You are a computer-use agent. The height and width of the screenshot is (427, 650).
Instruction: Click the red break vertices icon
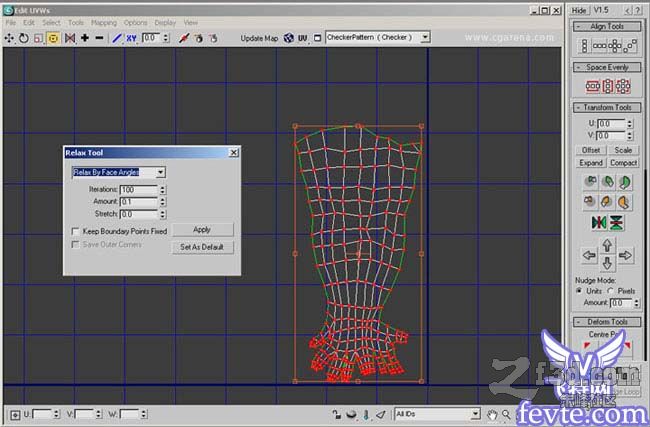(184, 38)
